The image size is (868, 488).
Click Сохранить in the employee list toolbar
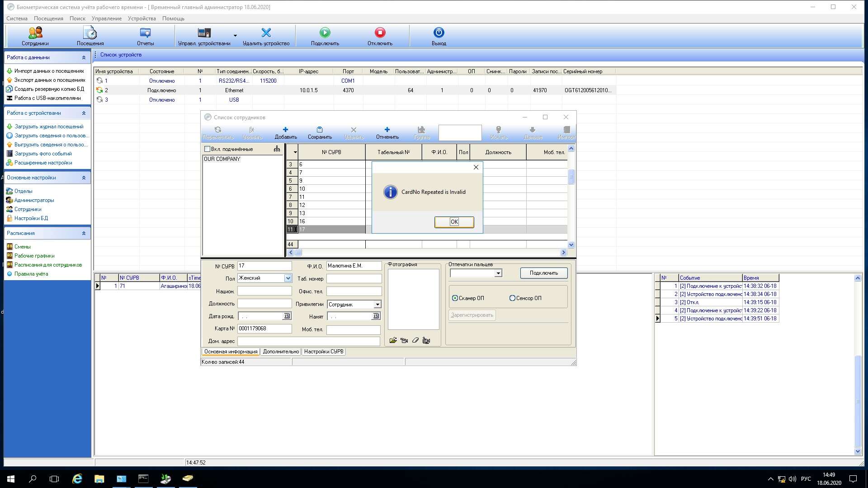[320, 133]
